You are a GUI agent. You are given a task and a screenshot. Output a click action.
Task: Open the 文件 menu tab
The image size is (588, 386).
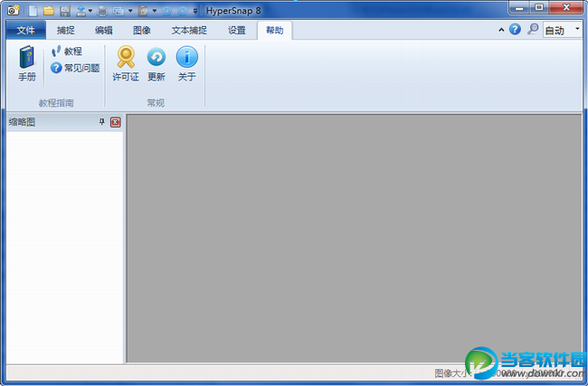(26, 30)
